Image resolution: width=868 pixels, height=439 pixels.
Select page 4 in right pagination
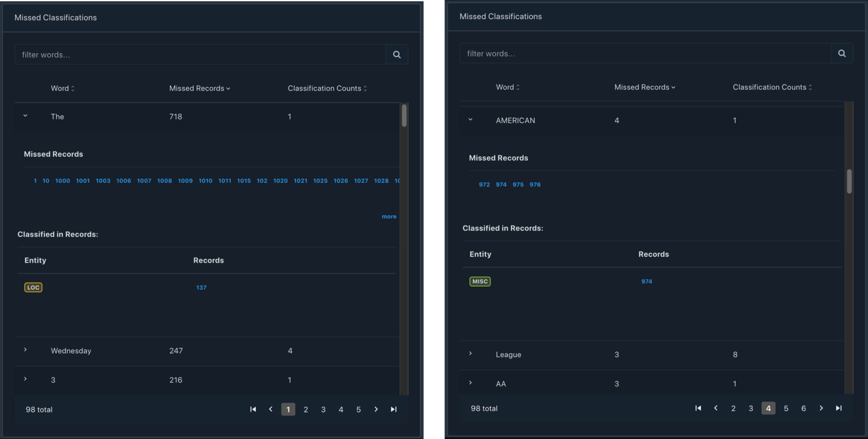pos(768,408)
